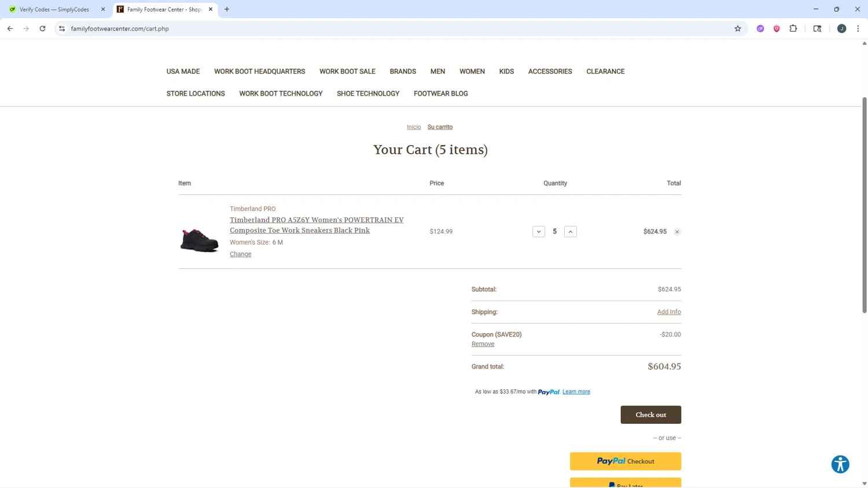Open the WOMEN menu
The image size is (868, 488).
(x=472, y=72)
